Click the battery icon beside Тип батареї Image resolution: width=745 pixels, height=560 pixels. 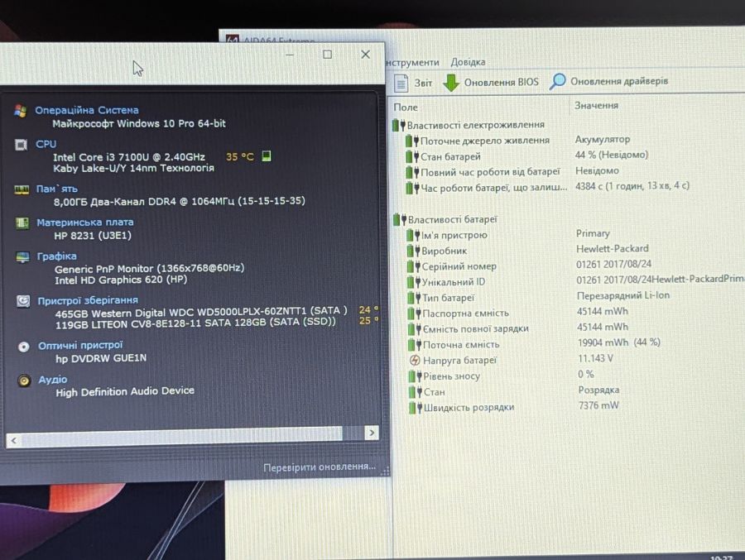(x=415, y=298)
